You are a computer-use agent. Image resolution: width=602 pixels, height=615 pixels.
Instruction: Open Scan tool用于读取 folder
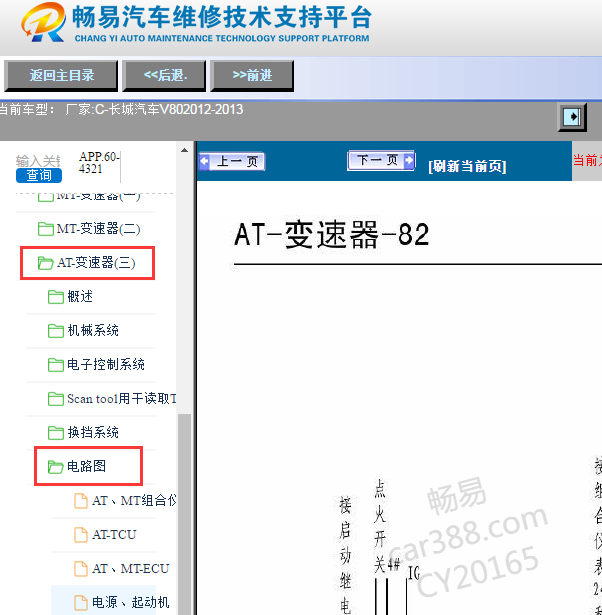pyautogui.click(x=122, y=399)
